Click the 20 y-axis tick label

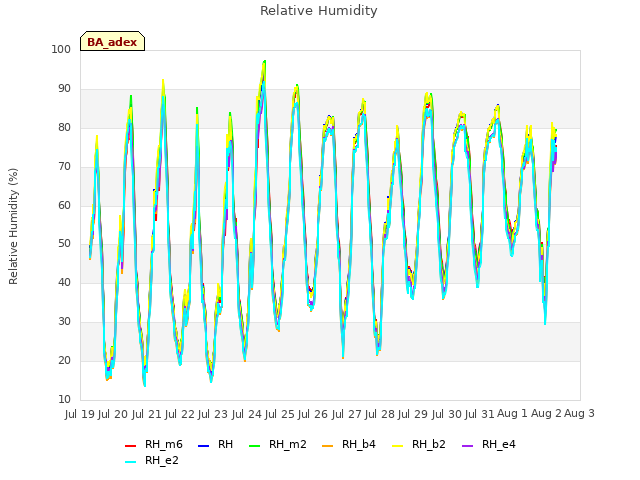[x=64, y=360]
